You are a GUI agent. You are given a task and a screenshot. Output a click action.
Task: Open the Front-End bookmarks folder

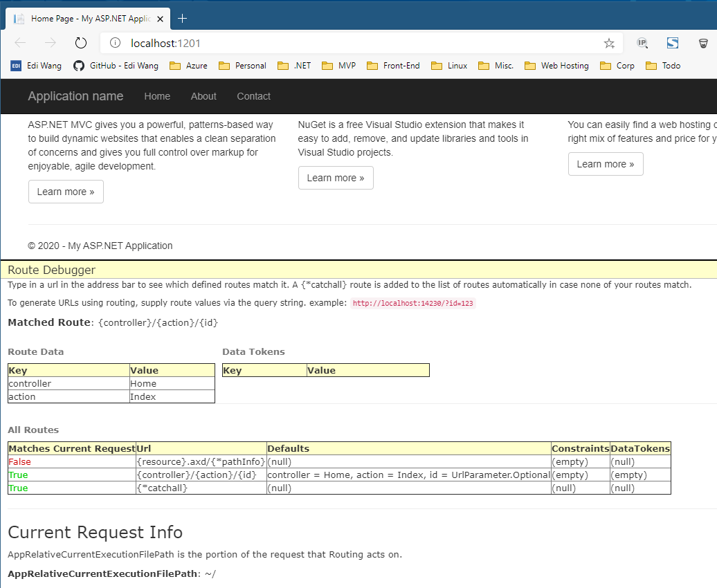coord(393,66)
